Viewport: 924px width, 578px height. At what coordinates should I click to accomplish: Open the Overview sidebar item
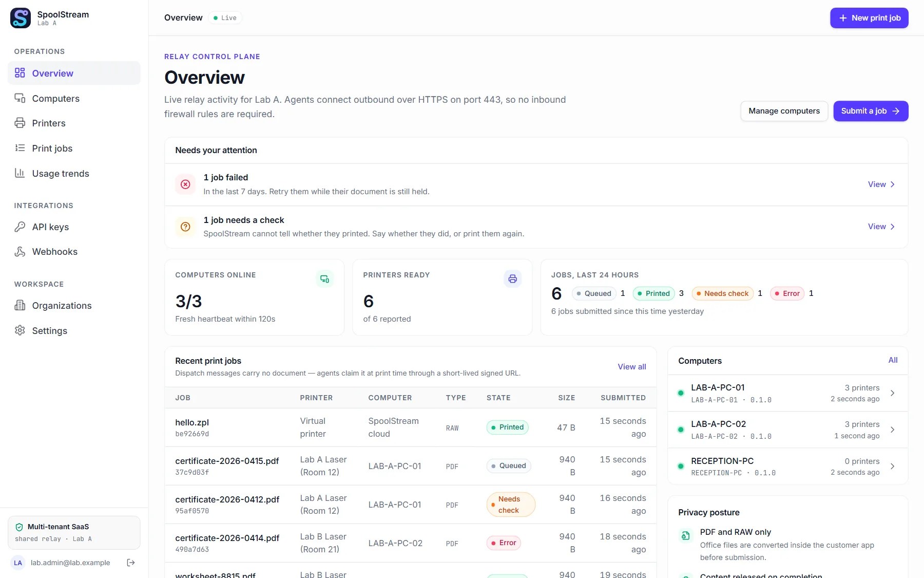[x=74, y=73]
